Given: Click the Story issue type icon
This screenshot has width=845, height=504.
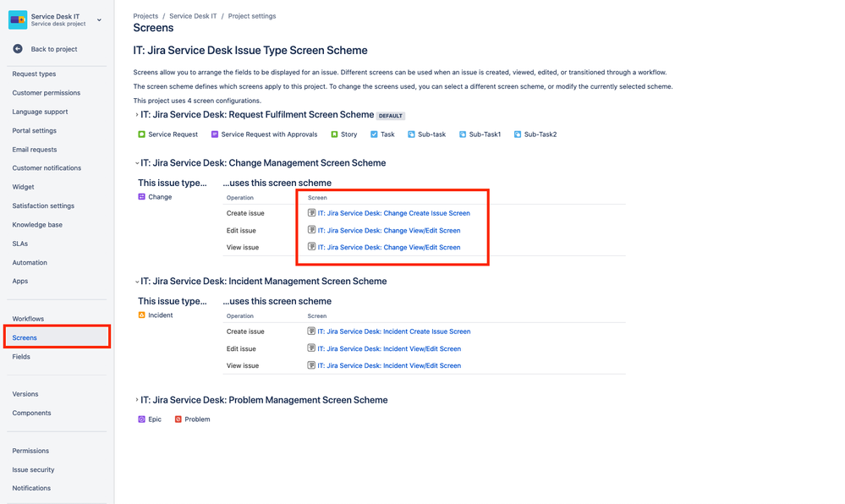Looking at the screenshot, I should pyautogui.click(x=334, y=134).
